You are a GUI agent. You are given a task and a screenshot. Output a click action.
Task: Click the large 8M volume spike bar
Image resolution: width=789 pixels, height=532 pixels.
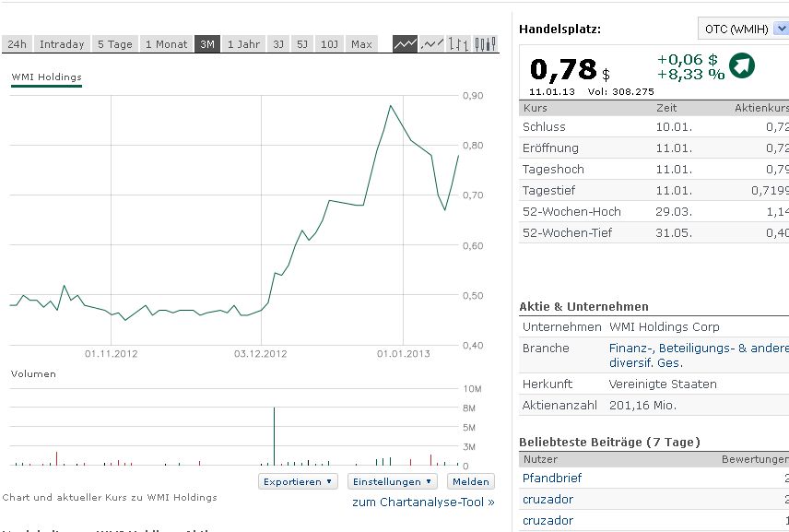pyautogui.click(x=275, y=436)
